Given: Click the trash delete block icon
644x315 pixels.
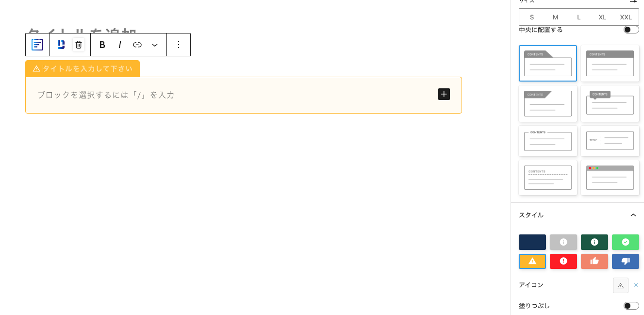Looking at the screenshot, I should (x=79, y=45).
